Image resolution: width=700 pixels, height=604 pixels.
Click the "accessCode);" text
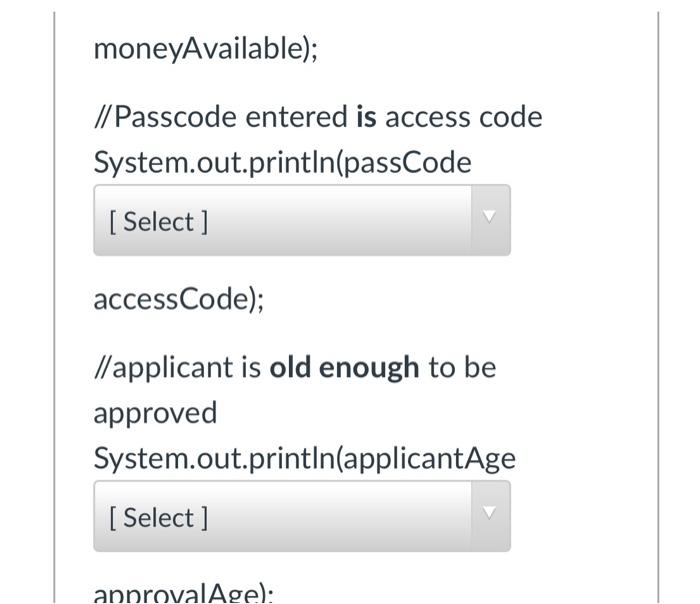(179, 299)
